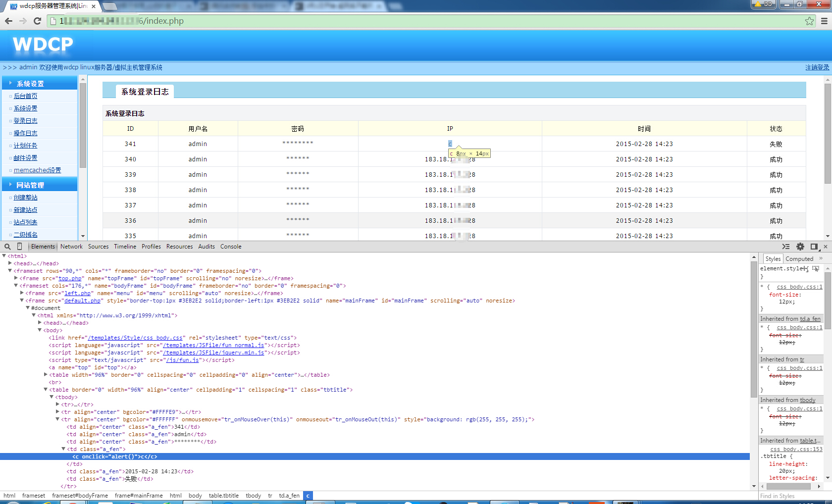Select td.a_fen in the breadcrumb bar
Viewport: 832px width, 504px height.
(x=289, y=495)
